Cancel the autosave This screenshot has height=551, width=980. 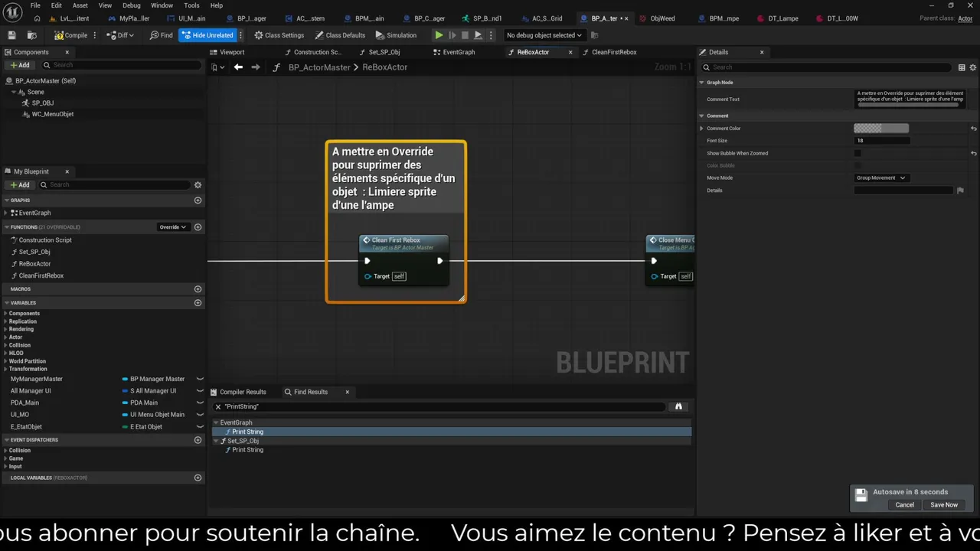pyautogui.click(x=904, y=505)
